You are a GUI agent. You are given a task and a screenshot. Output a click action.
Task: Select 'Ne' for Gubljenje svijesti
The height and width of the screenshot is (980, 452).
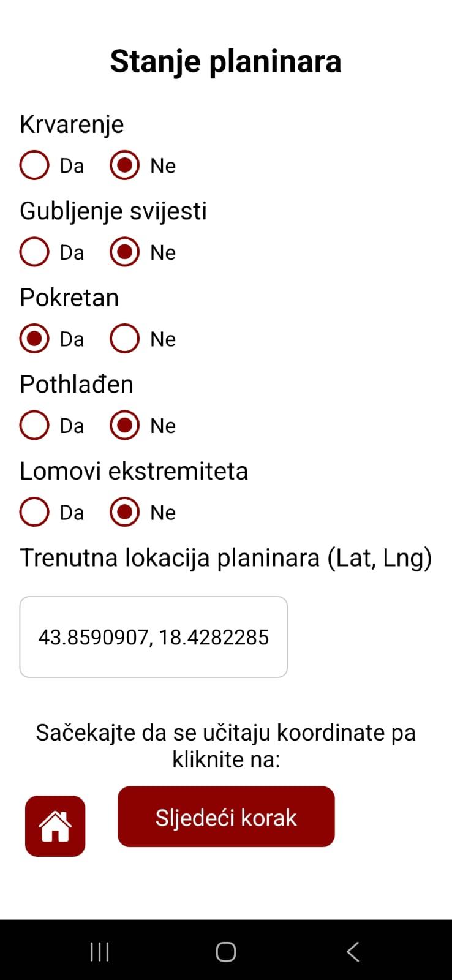pyautogui.click(x=124, y=252)
